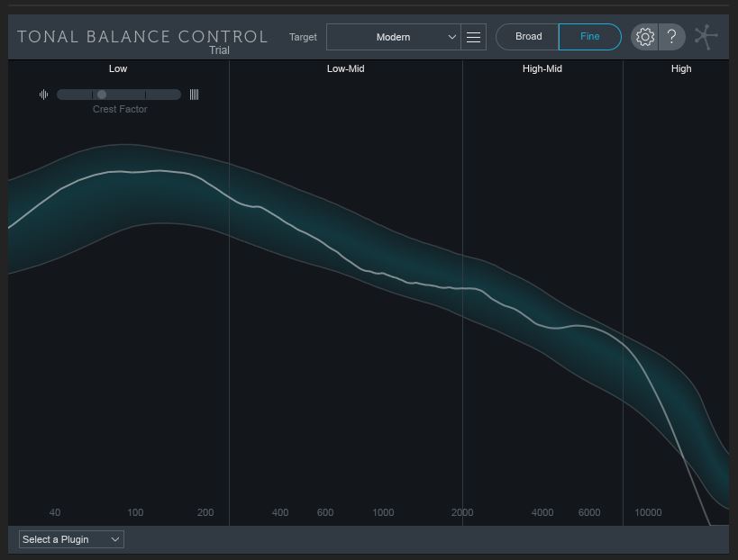Click the 40 Hz frequency label
738x560 pixels.
55,512
